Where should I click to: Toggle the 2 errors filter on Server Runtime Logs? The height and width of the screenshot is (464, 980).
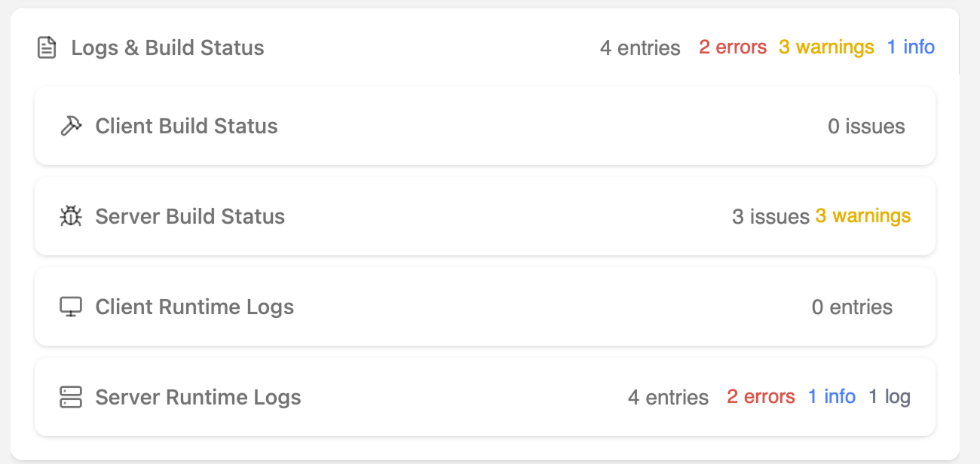(x=761, y=397)
